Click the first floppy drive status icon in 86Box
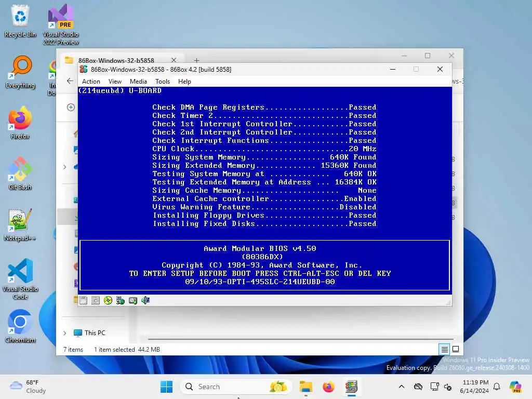 83,300
